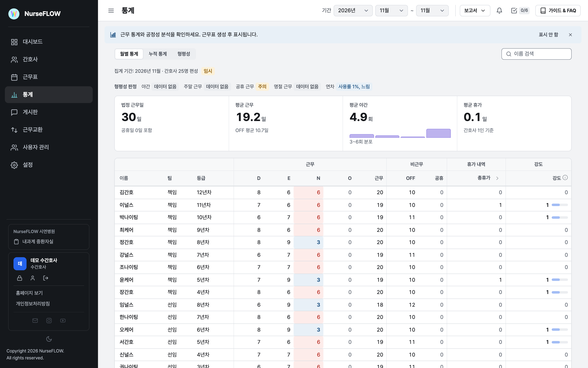Open the start month 11월 dropdown
Image resolution: width=588 pixels, height=368 pixels.
(391, 10)
